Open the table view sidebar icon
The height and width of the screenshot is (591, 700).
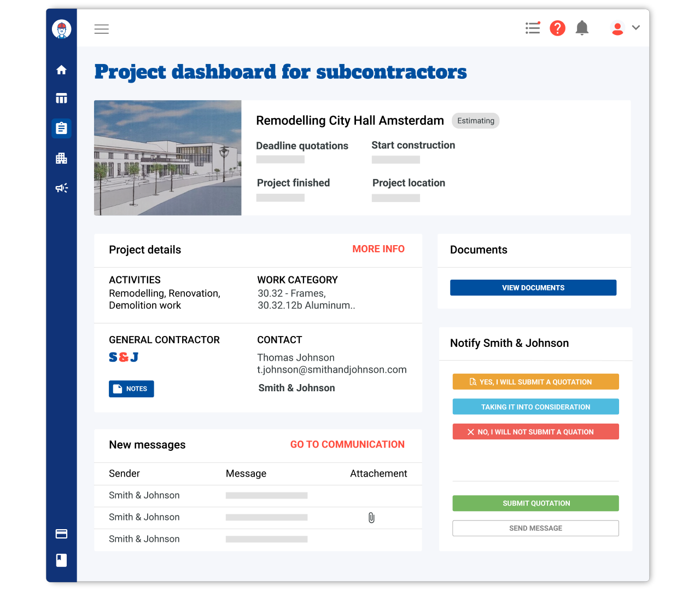pos(62,99)
